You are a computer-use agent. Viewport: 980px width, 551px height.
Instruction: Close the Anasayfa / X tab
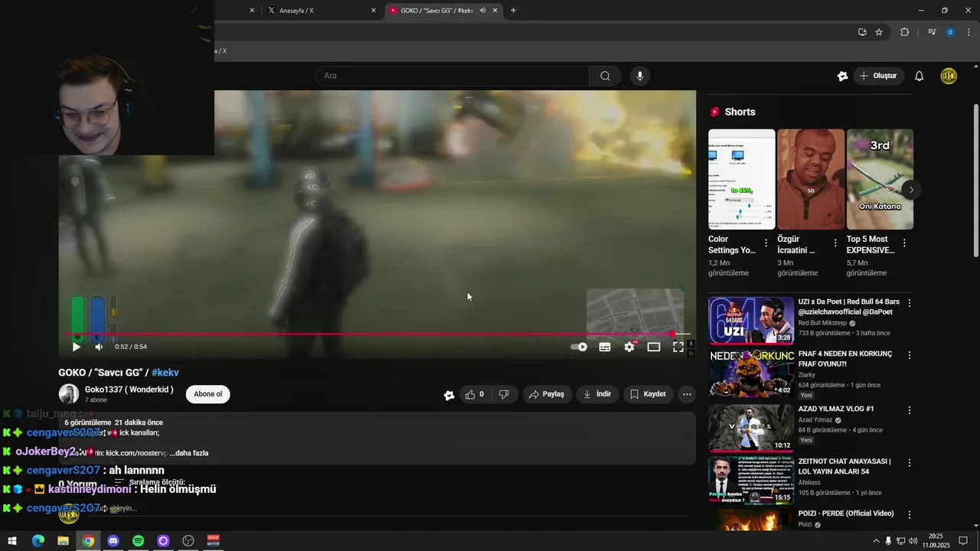(374, 11)
